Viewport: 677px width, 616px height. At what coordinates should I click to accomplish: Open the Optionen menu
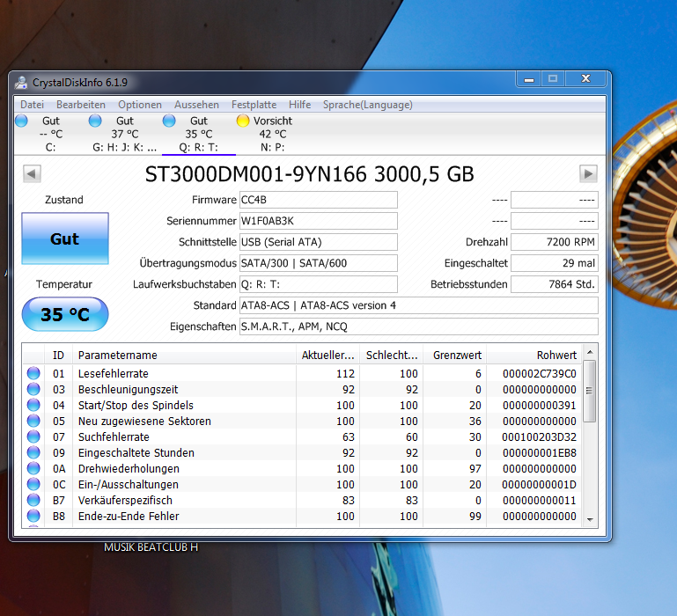click(x=140, y=105)
